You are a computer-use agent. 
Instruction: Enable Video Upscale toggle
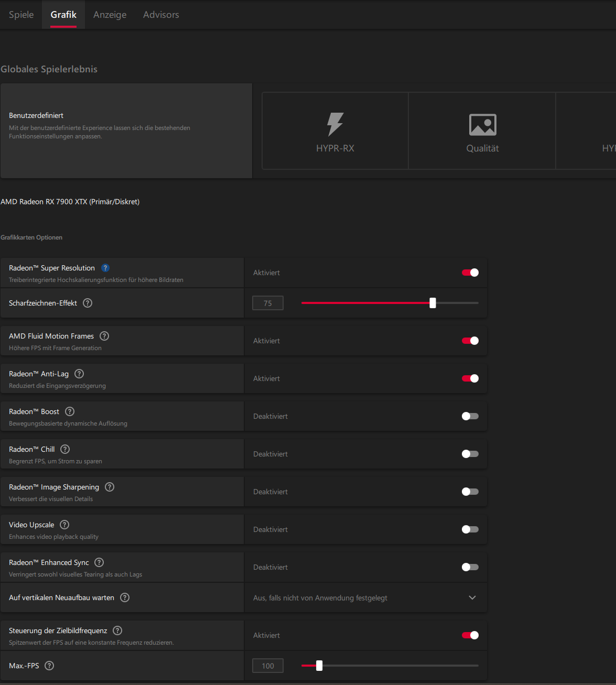click(x=470, y=529)
